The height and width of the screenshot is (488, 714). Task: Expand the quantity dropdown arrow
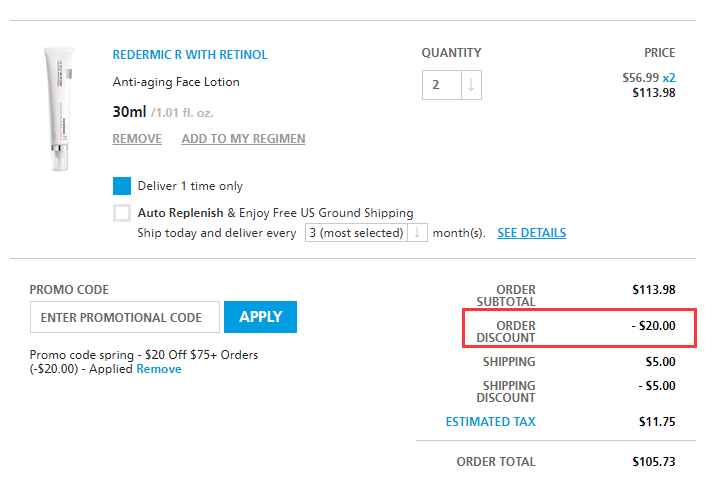471,85
